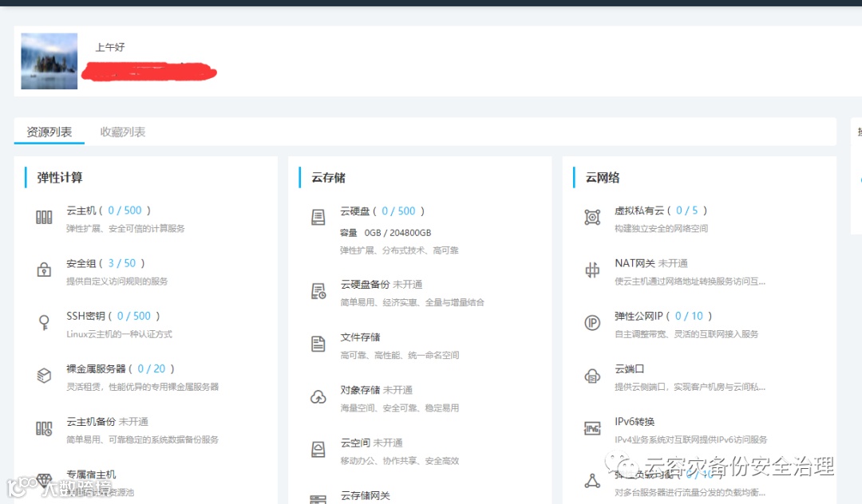862x504 pixels.
Task: Open the 对象存储 link
Action: pyautogui.click(x=360, y=389)
